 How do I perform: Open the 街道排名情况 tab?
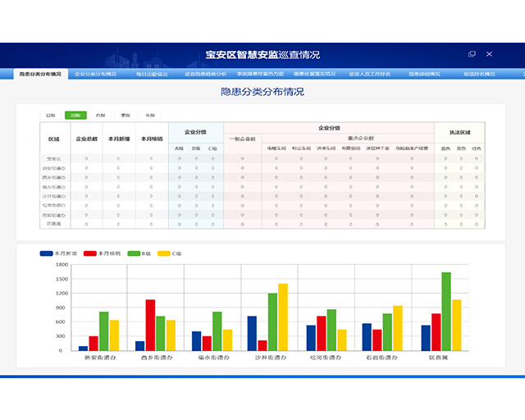click(x=479, y=74)
